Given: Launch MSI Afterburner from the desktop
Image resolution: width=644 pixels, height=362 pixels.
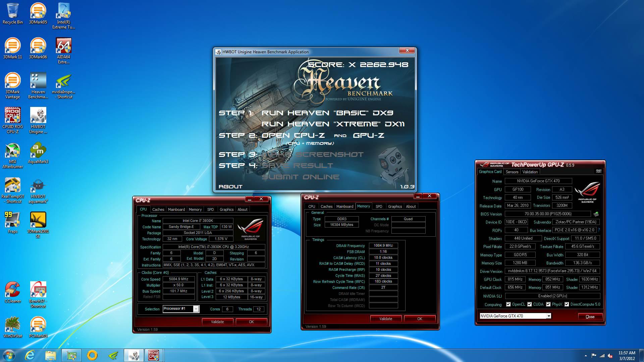Looking at the screenshot, I should [12, 155].
